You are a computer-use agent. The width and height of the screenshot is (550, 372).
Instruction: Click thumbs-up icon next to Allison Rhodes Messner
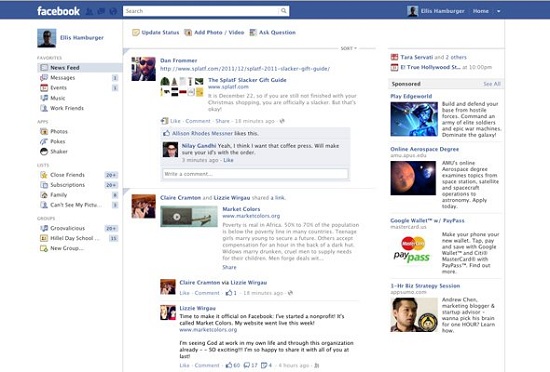pos(167,133)
